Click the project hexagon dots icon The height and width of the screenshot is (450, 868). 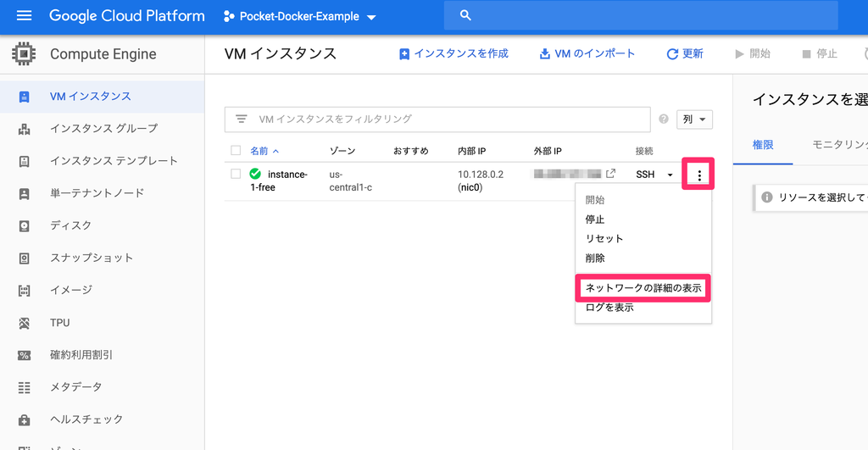click(x=229, y=17)
